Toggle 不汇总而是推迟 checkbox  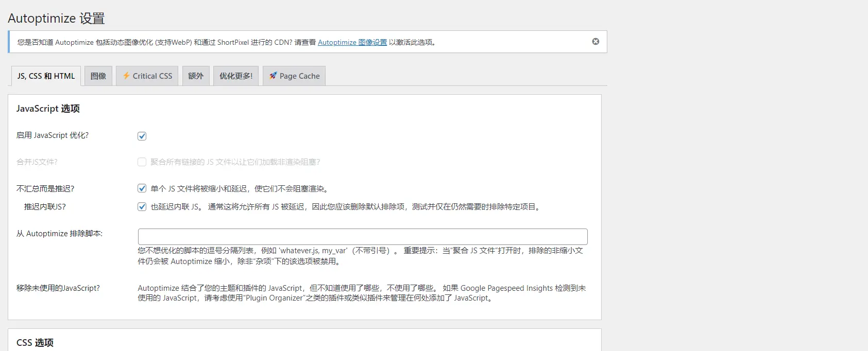(142, 188)
